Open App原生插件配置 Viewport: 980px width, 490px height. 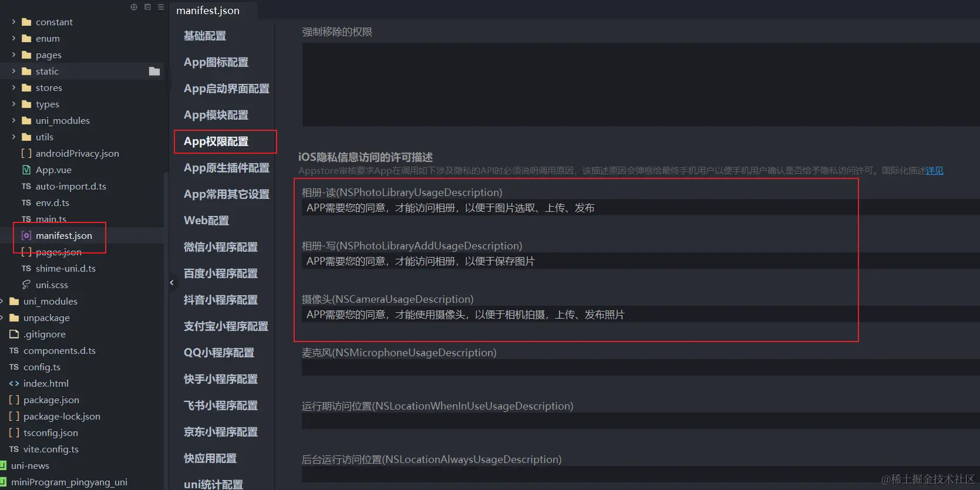pyautogui.click(x=227, y=168)
